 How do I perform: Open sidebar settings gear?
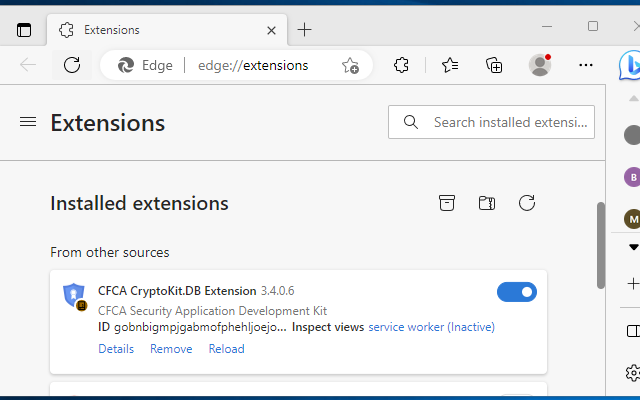tap(632, 373)
